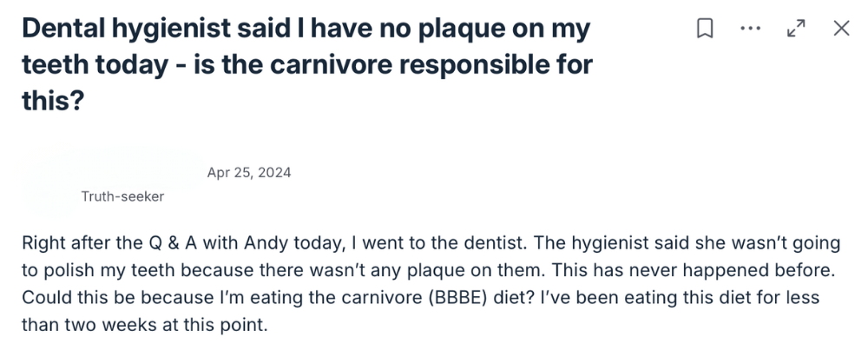Click "teeth today" in the headline
Viewport: 868px width, 351px height.
click(x=82, y=63)
